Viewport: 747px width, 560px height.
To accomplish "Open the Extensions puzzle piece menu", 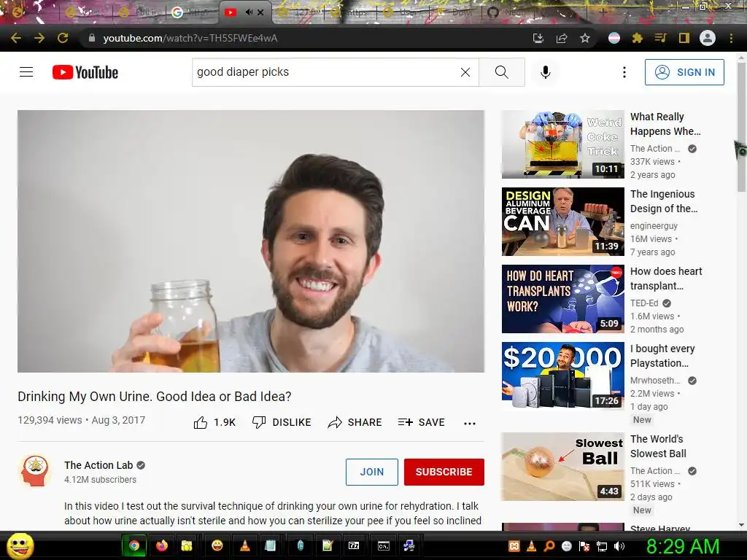I will click(x=637, y=38).
